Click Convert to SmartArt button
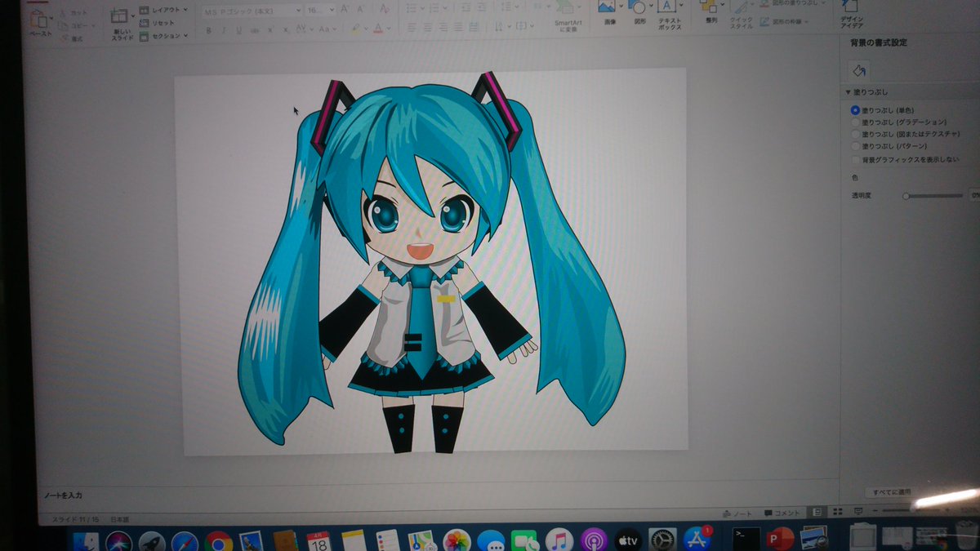 click(x=567, y=18)
